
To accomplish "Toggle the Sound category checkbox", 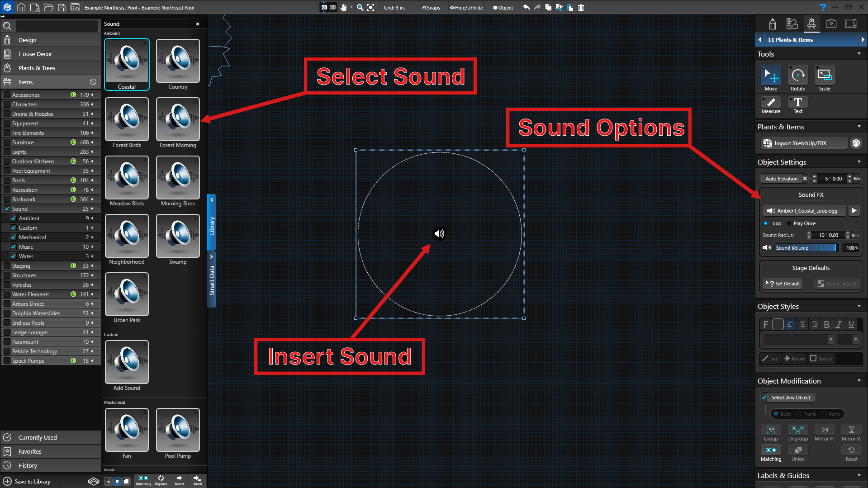I will click(7, 209).
